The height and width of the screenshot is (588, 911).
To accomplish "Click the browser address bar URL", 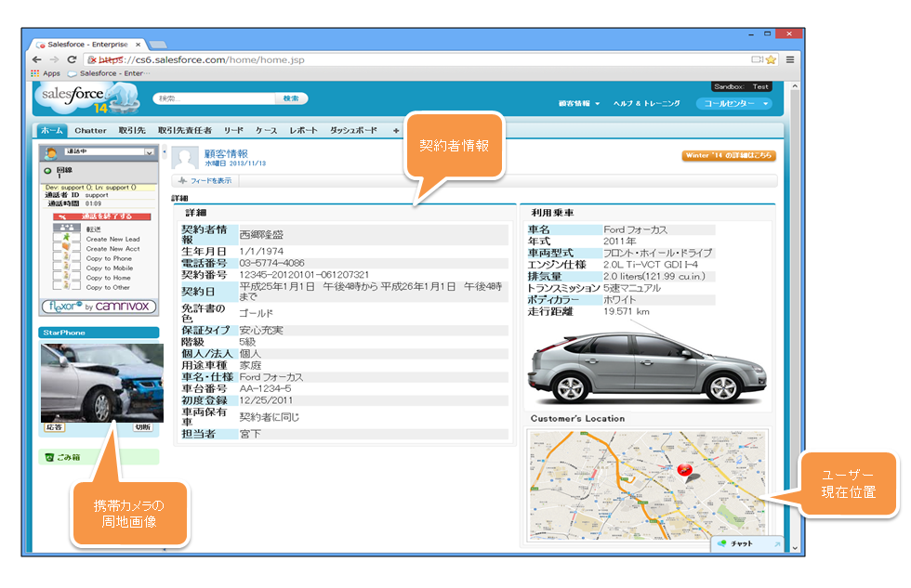I will point(201,59).
